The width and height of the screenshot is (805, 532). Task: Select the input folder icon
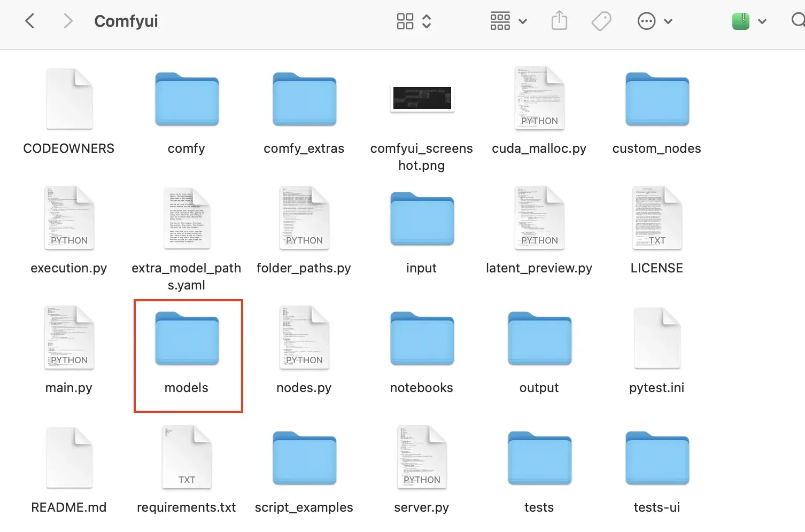tap(422, 219)
